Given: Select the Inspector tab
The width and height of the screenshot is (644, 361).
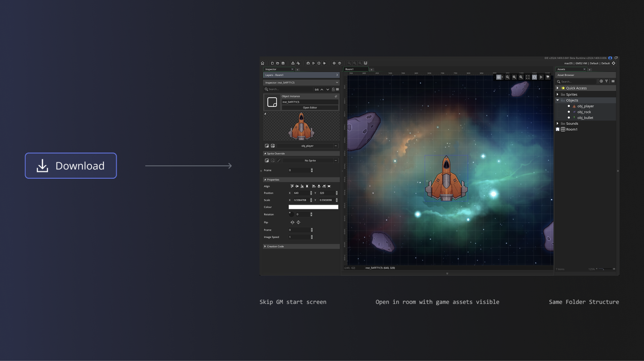Looking at the screenshot, I should [x=271, y=69].
